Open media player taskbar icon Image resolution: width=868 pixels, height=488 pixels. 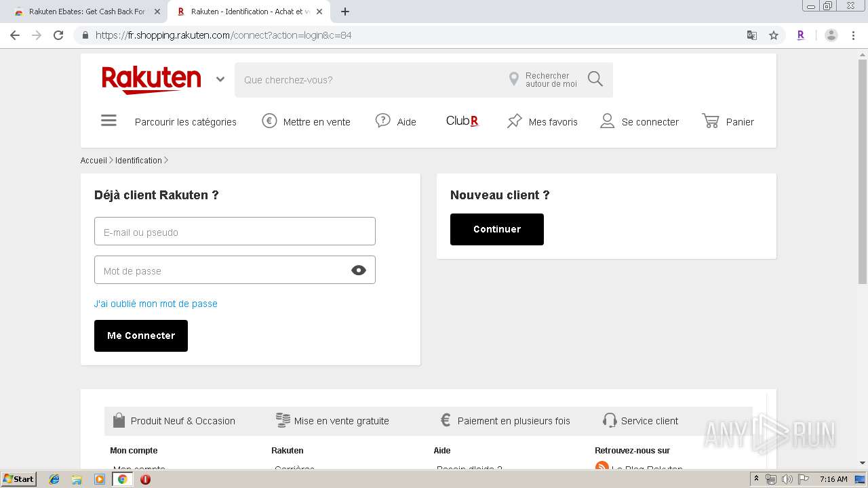coord(100,479)
